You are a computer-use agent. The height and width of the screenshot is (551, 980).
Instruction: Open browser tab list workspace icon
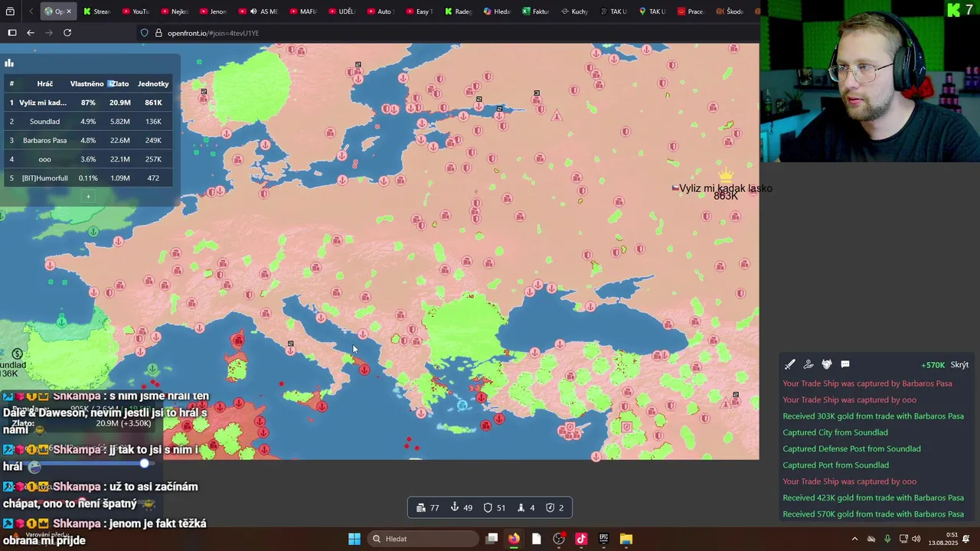point(10,11)
